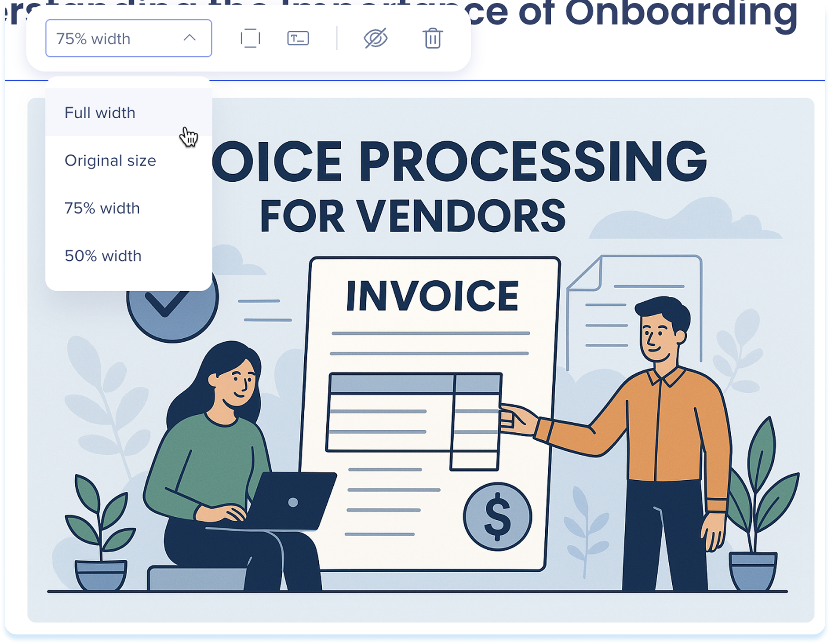This screenshot has width=830, height=644.
Task: Click the INVOICE title on the document
Action: pyautogui.click(x=433, y=296)
